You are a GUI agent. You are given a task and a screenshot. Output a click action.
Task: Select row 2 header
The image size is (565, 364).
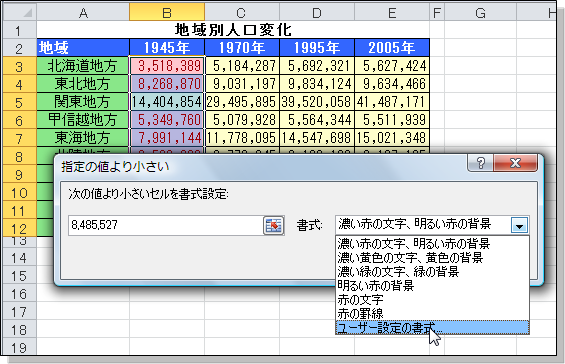(x=19, y=48)
